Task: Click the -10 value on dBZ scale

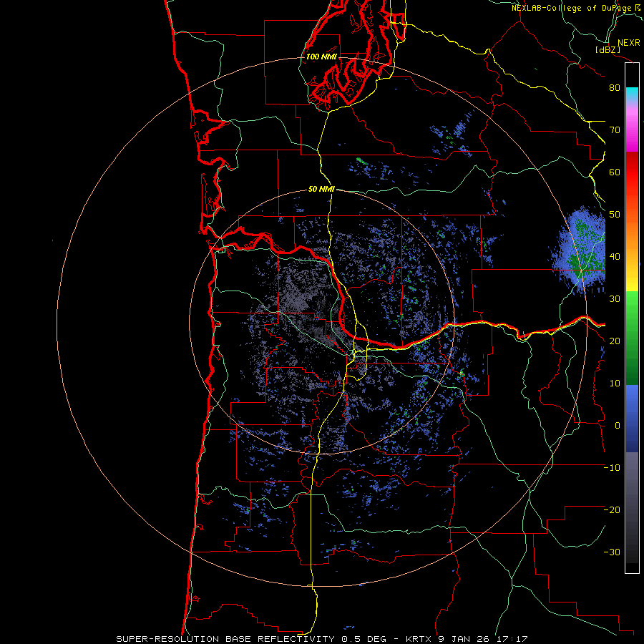Action: tap(613, 468)
